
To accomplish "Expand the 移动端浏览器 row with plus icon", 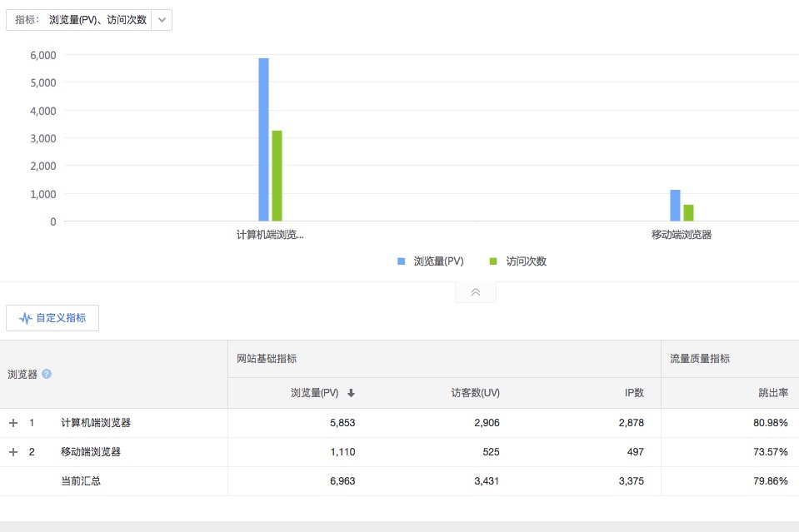I will [13, 452].
